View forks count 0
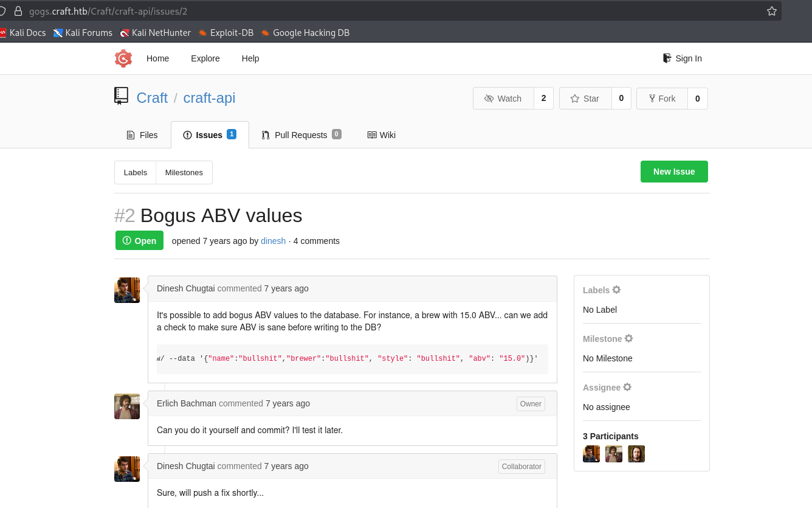The width and height of the screenshot is (812, 508). point(698,99)
